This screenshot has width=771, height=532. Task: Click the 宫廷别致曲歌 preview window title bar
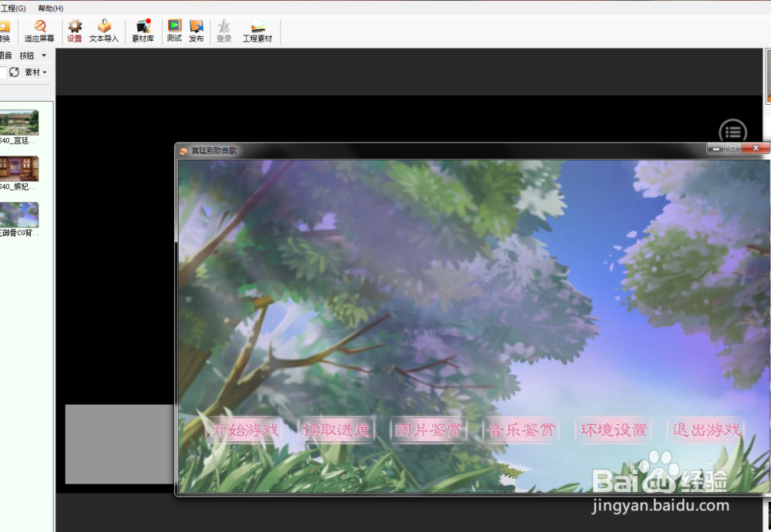tap(443, 150)
